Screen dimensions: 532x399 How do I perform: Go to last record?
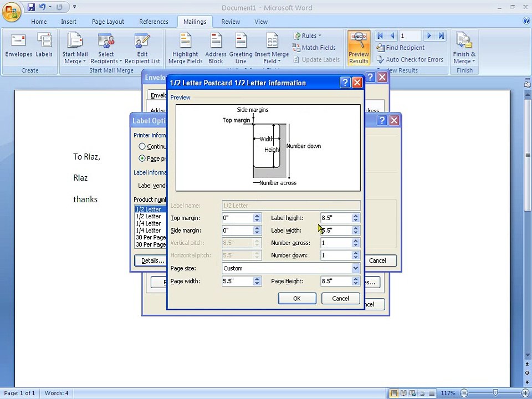441,35
